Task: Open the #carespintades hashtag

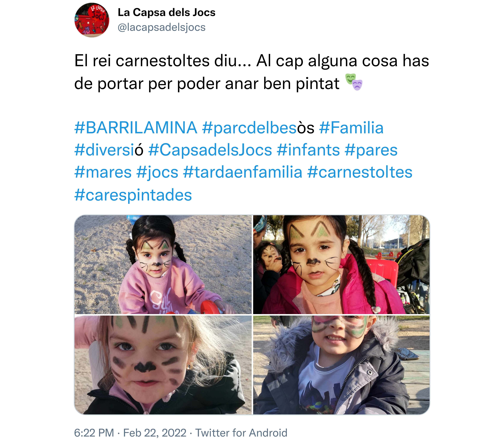Action: point(133,195)
